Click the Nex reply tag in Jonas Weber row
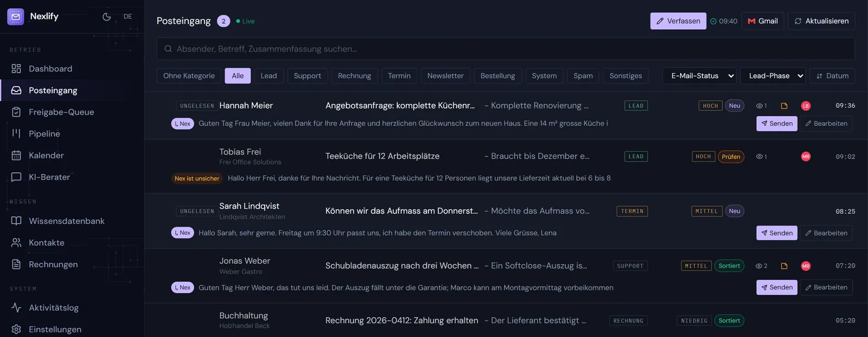The image size is (868, 337). (x=183, y=288)
